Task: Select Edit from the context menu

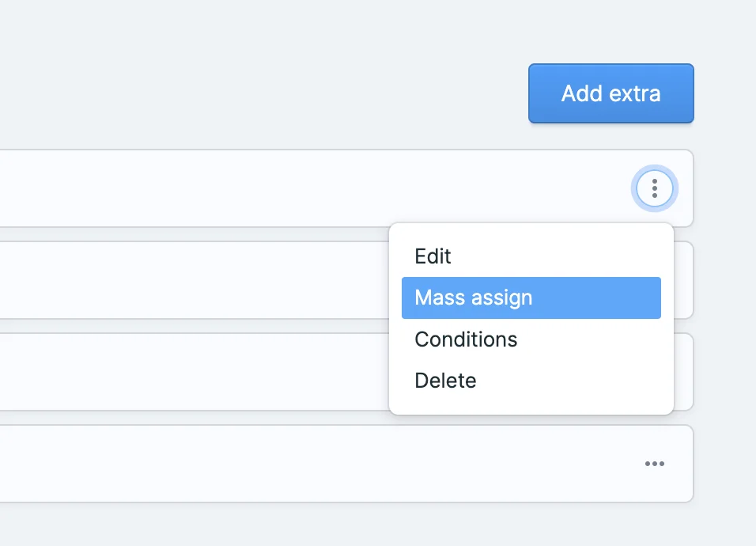Action: coord(432,256)
